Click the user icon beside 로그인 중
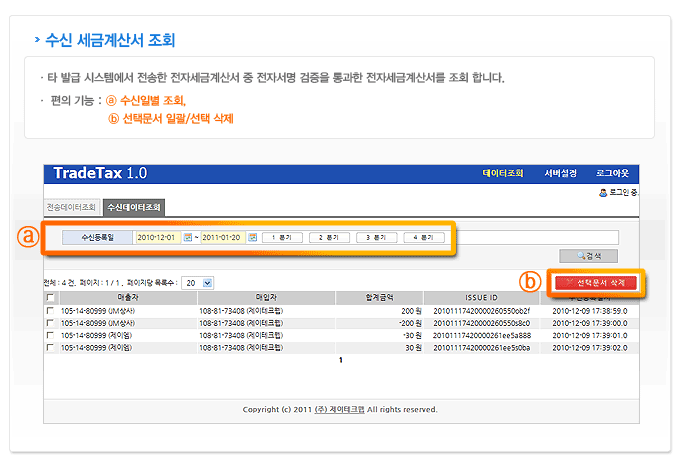This screenshot has width=680, height=466. point(603,192)
